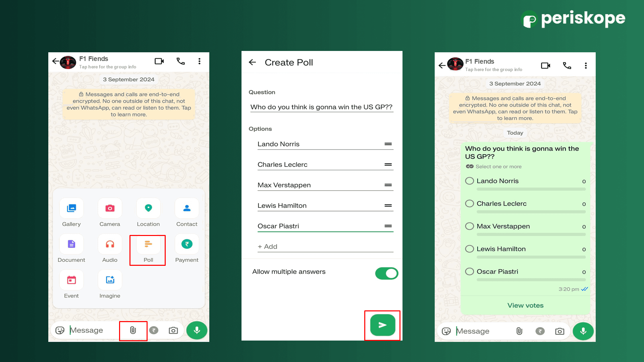Open three-dot menu in left chat header
This screenshot has height=362, width=644.
pyautogui.click(x=199, y=61)
